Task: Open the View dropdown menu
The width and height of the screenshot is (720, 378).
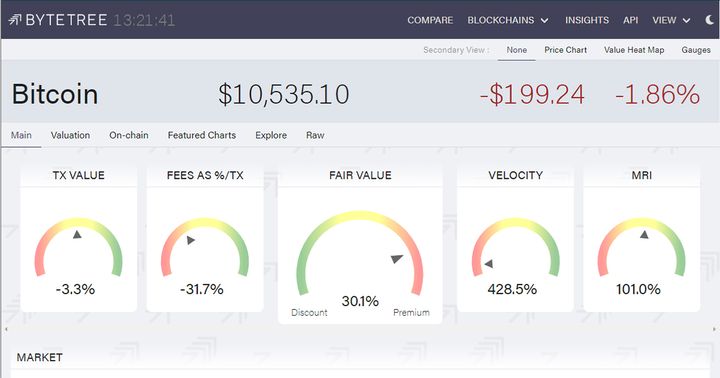Action: tap(671, 20)
